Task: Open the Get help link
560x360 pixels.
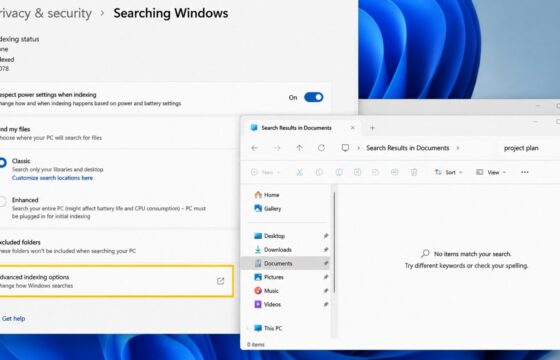Action: [x=13, y=318]
